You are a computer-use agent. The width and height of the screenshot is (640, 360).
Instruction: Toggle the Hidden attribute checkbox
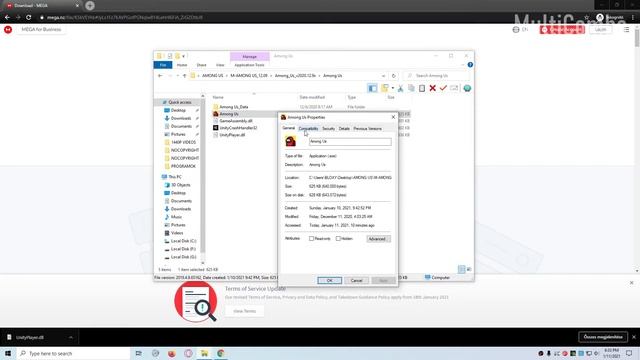(x=338, y=239)
